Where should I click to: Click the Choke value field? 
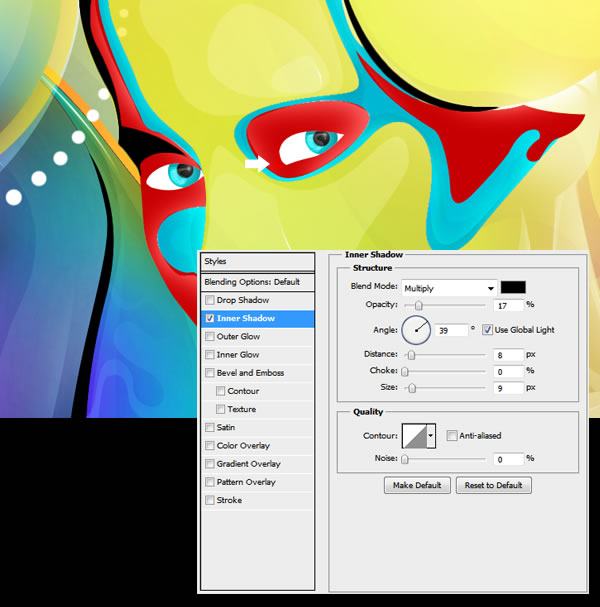tap(508, 372)
